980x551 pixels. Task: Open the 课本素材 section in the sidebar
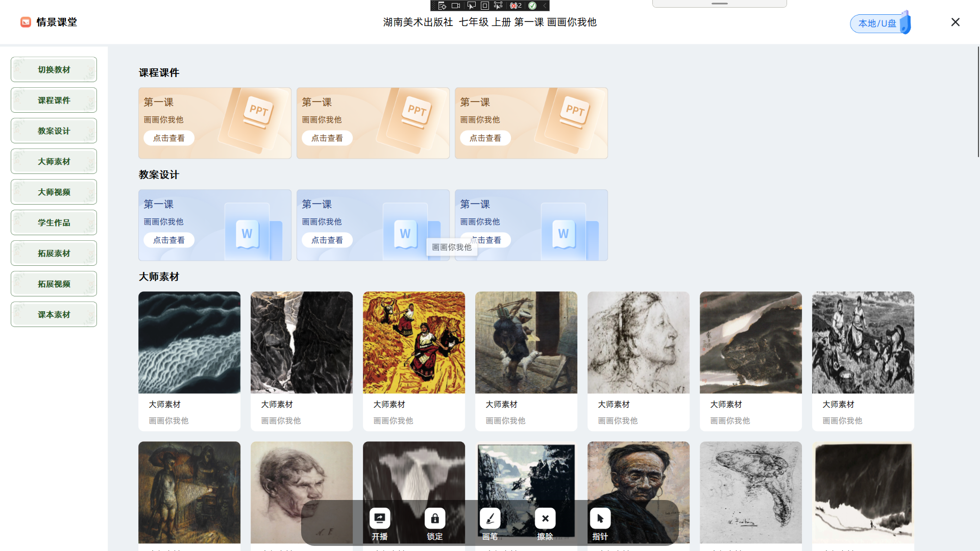[54, 314]
